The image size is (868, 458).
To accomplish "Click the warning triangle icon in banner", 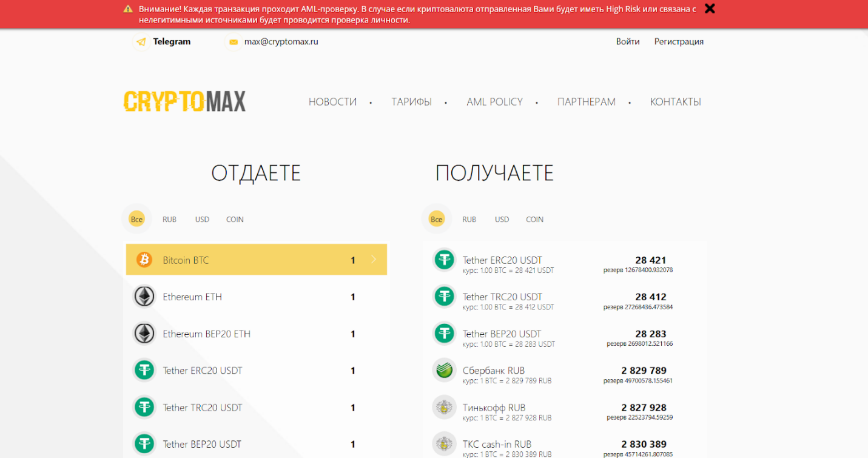I will pos(128,9).
